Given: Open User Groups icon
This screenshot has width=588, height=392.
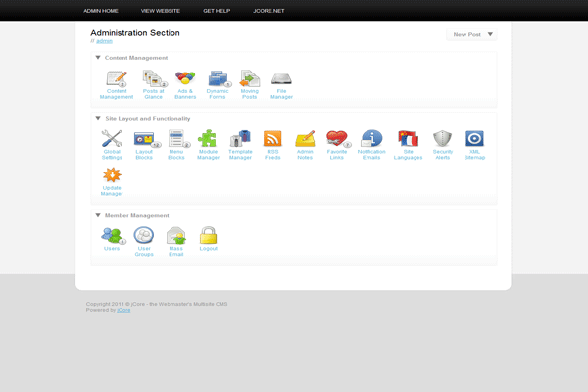Looking at the screenshot, I should pyautogui.click(x=144, y=235).
